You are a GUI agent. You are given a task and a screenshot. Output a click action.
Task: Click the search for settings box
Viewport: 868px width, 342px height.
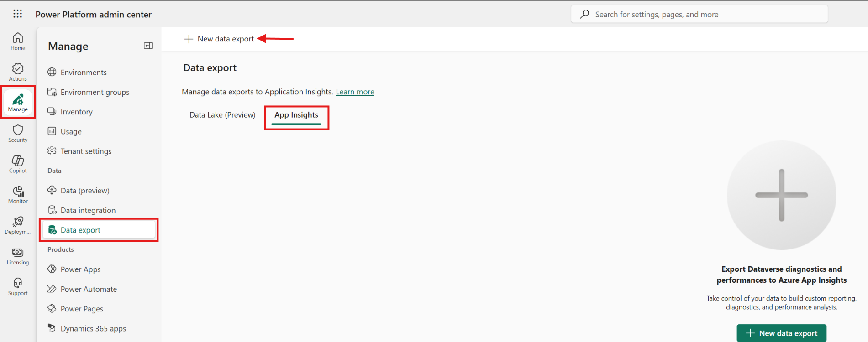click(699, 14)
